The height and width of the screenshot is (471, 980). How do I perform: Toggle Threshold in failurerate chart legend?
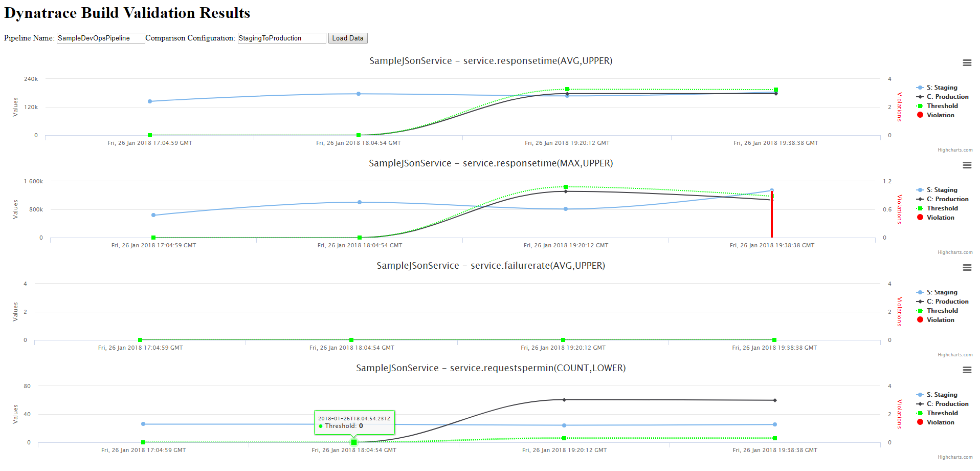coord(938,311)
